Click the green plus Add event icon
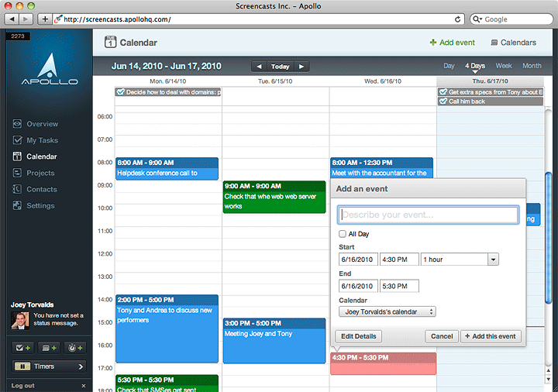This screenshot has width=558, height=392. point(433,43)
